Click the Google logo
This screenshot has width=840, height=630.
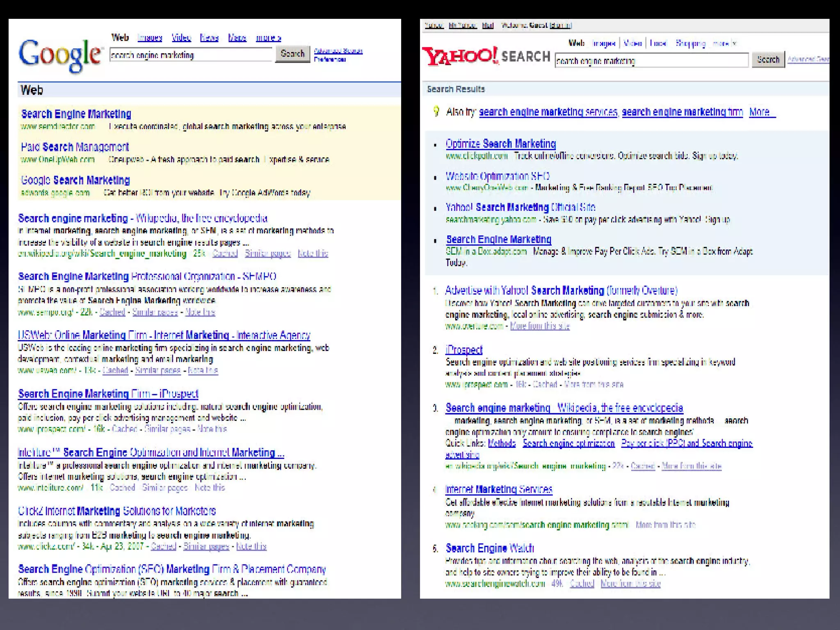pos(60,55)
